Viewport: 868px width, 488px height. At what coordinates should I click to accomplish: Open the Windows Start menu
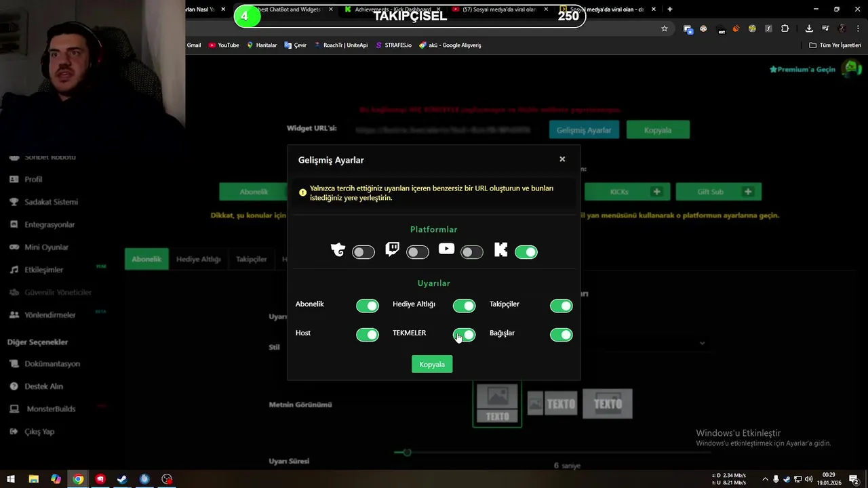11,479
